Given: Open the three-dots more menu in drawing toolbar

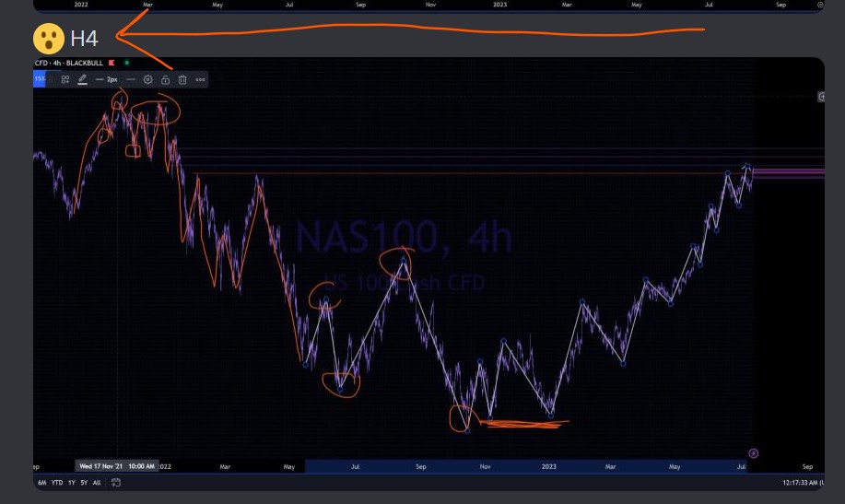Looking at the screenshot, I should (200, 80).
